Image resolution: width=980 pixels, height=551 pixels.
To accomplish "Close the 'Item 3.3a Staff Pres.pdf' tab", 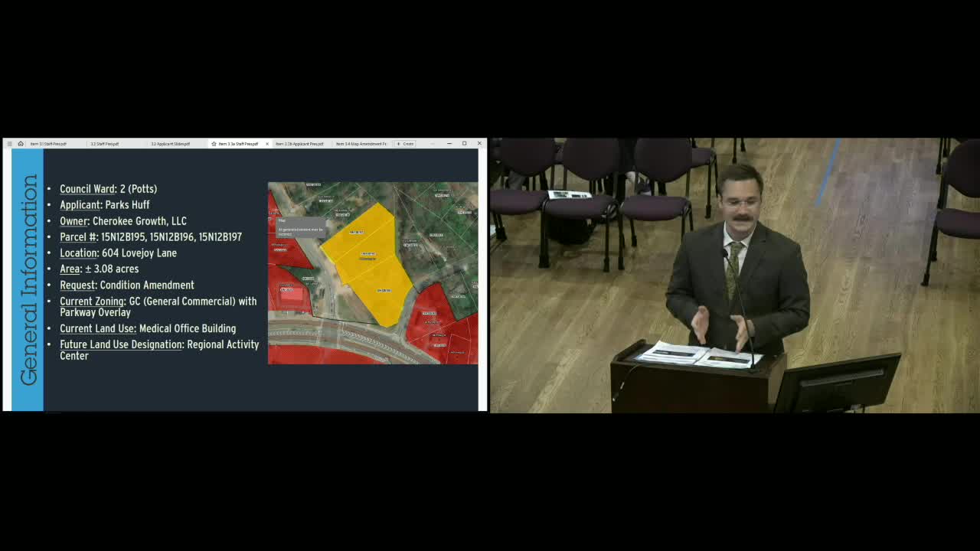I will 267,144.
